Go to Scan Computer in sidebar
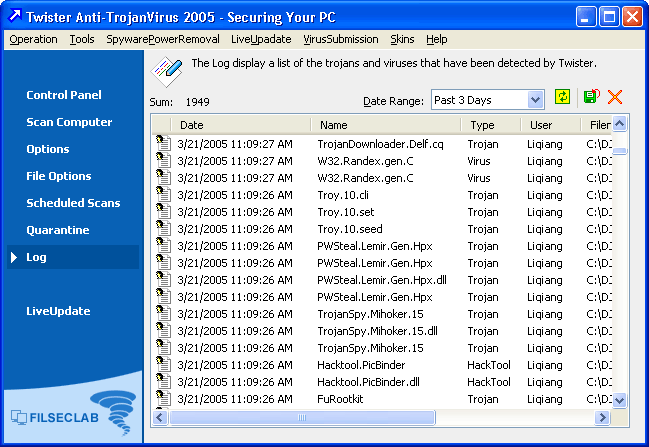The image size is (649, 447). [69, 122]
